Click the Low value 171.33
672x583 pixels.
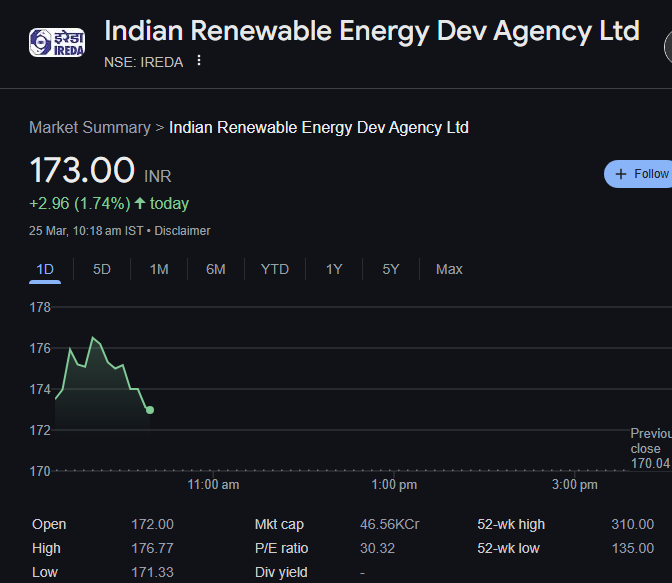click(152, 572)
